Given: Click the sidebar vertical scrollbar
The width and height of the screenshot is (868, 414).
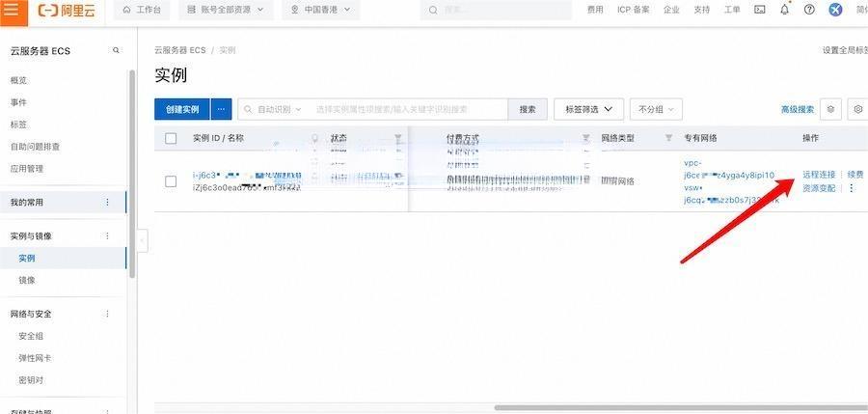Looking at the screenshot, I should (132, 174).
